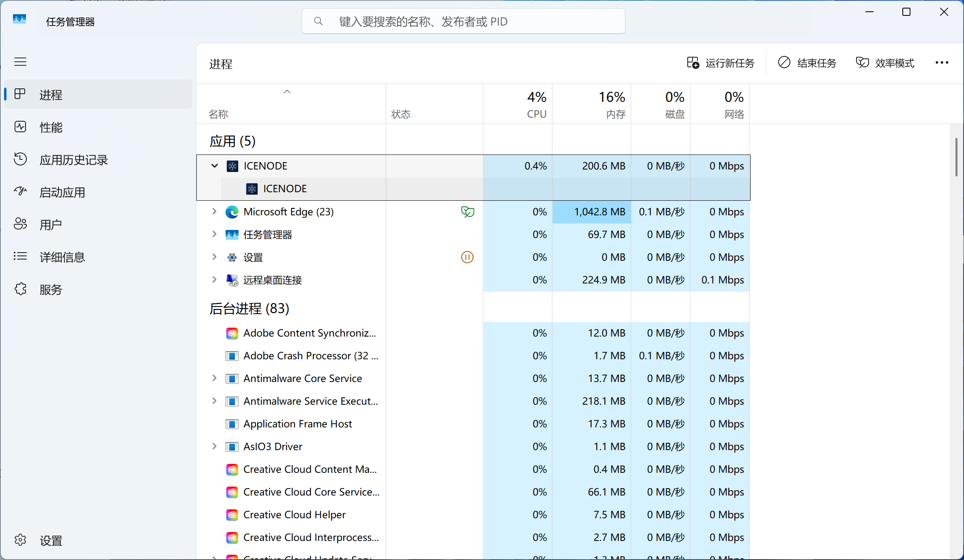Click the process search input field
Screen dimensions: 964x560
tap(463, 21)
